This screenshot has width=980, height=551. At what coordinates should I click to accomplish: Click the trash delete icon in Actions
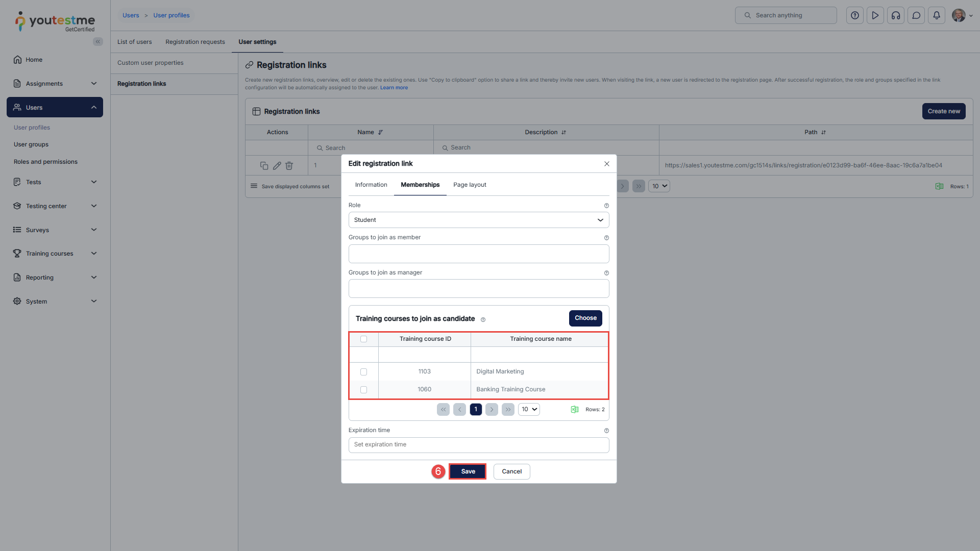289,166
